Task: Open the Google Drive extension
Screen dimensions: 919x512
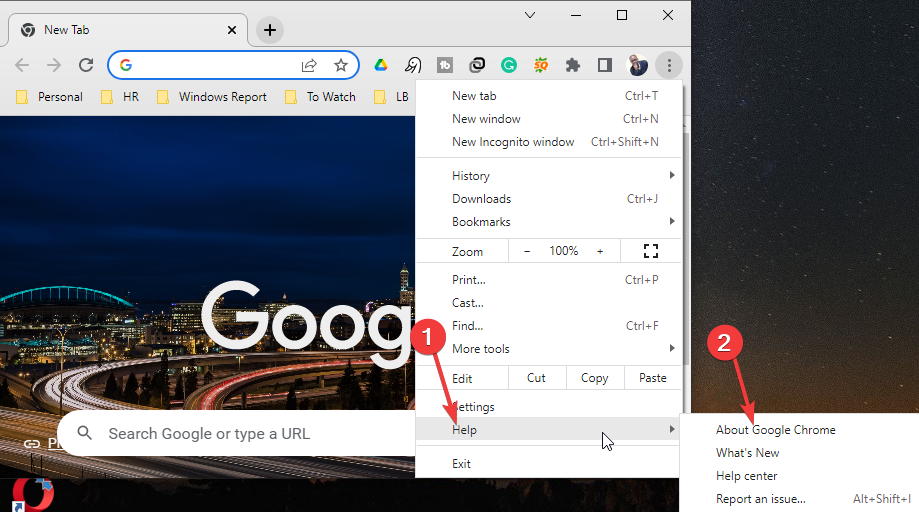Action: point(381,65)
